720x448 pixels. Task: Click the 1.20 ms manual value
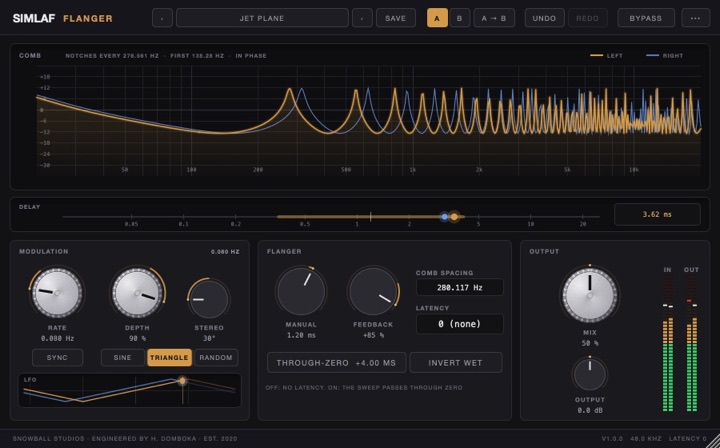[301, 335]
